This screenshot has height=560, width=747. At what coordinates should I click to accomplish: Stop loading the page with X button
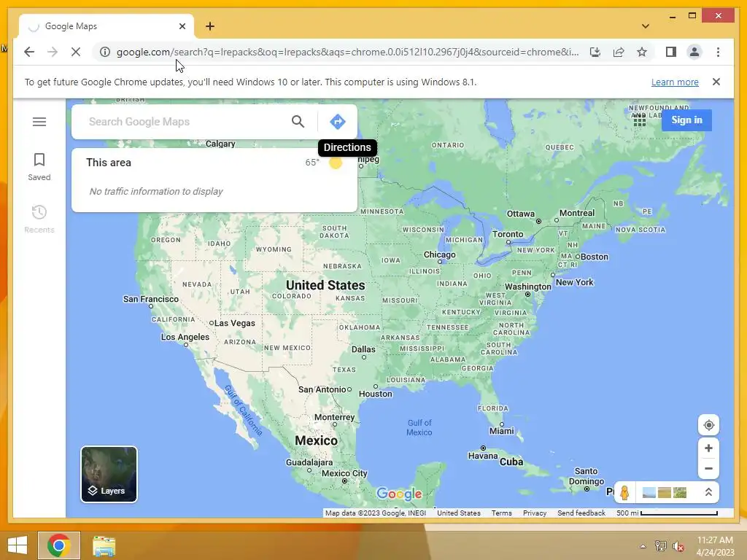76,52
